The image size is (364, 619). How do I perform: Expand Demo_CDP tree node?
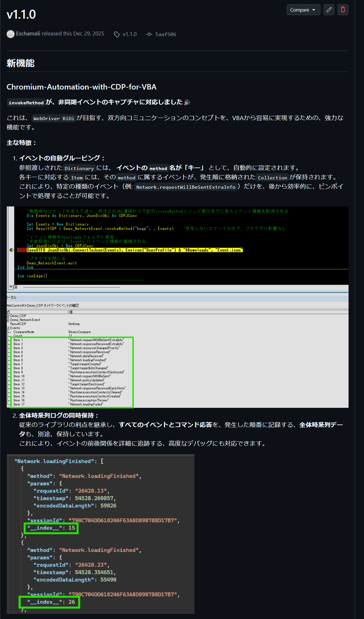pos(8,316)
